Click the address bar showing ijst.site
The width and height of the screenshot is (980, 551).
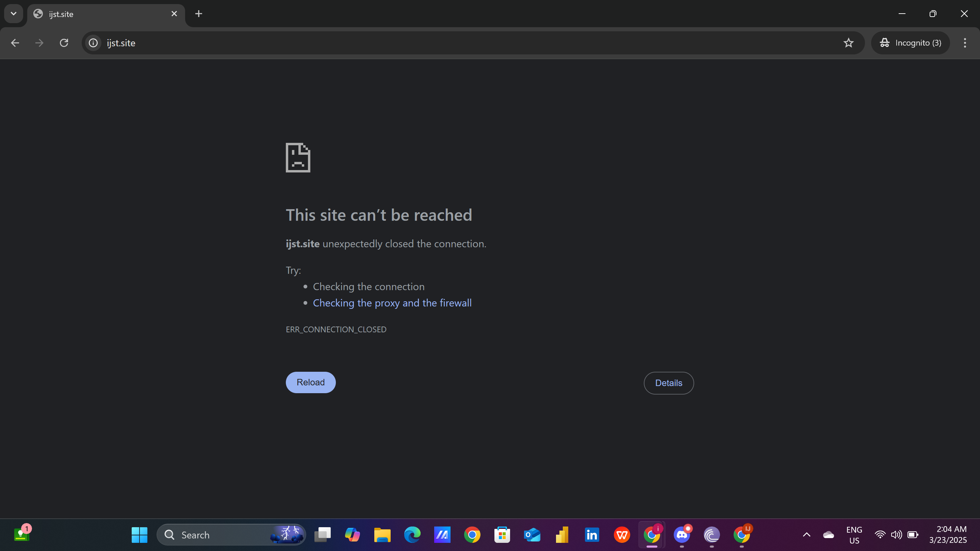pyautogui.click(x=457, y=43)
